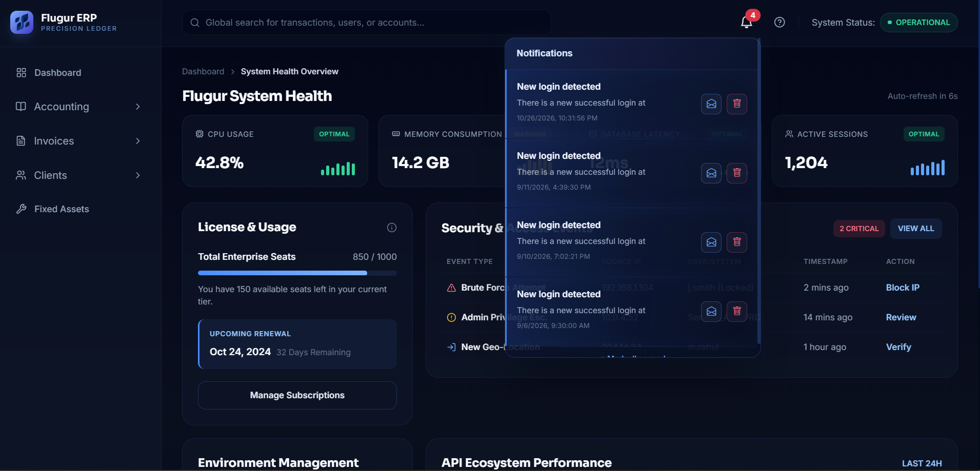Expand the Invoices sidebar chevron

click(x=138, y=141)
